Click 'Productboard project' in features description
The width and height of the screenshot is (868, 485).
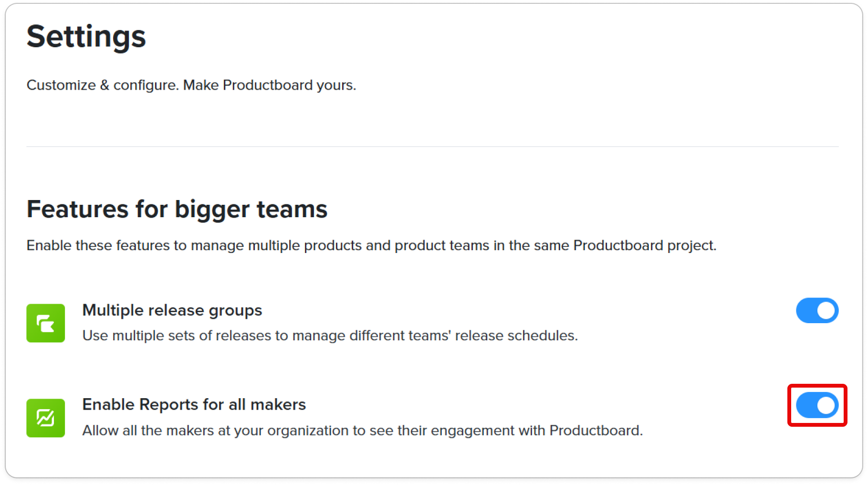tap(644, 245)
